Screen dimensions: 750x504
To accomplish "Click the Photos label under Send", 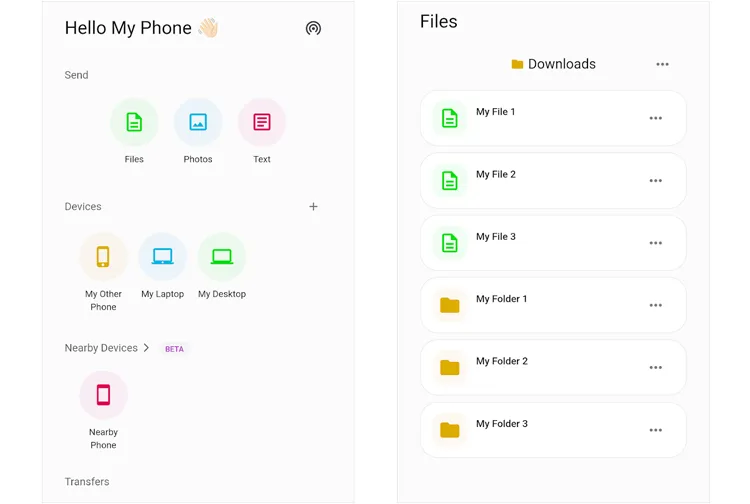I will point(198,159).
